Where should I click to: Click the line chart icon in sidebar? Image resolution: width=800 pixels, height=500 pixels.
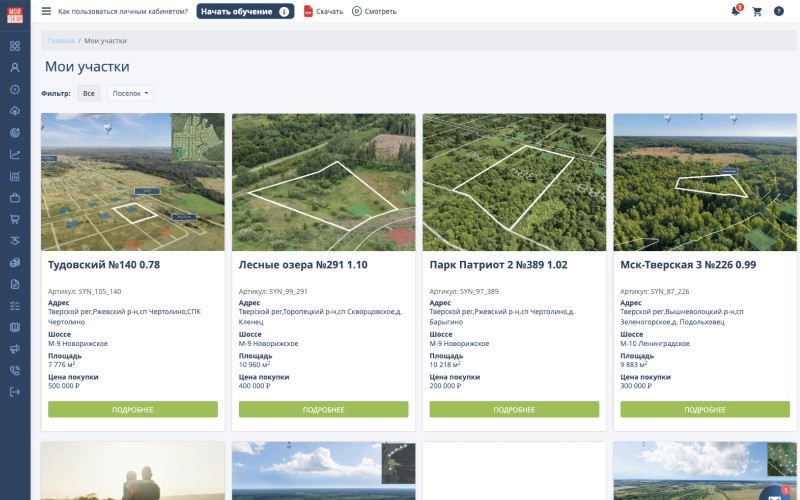coord(15,154)
